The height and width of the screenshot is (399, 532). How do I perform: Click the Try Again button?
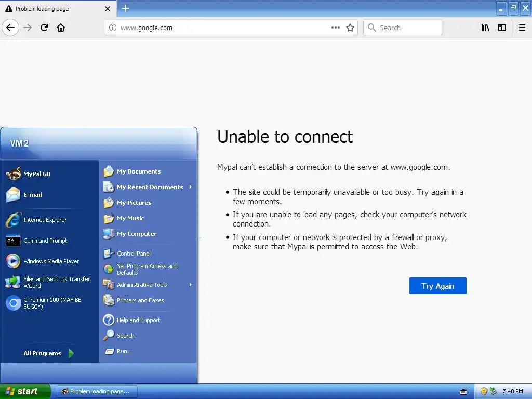coord(437,286)
